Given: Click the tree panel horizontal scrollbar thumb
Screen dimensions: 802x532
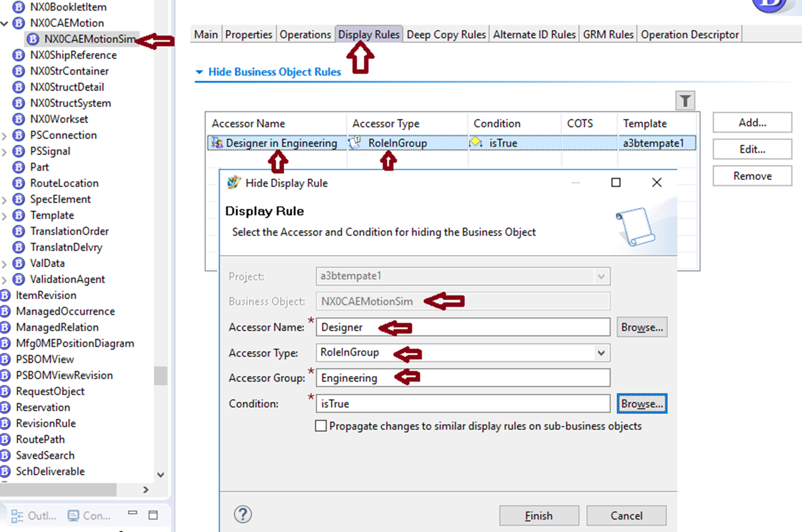Looking at the screenshot, I should click(58, 489).
